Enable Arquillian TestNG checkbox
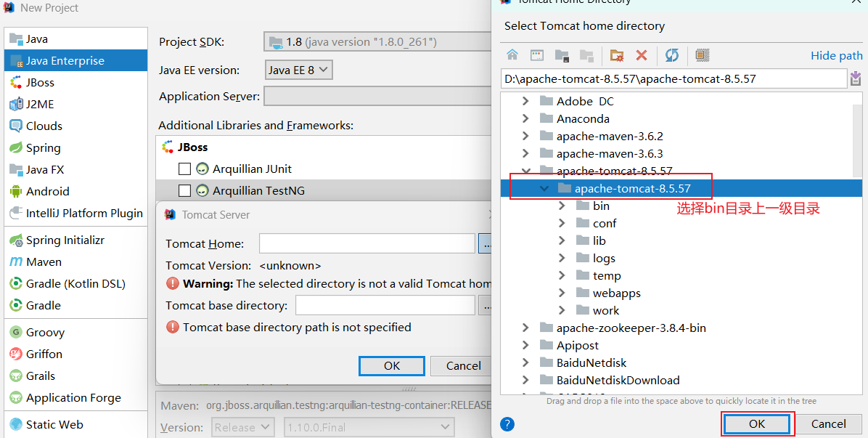This screenshot has height=438, width=868. tap(185, 190)
